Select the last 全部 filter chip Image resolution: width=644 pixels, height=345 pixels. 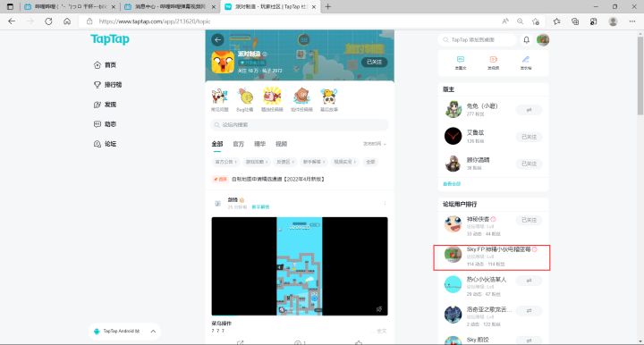click(x=370, y=162)
